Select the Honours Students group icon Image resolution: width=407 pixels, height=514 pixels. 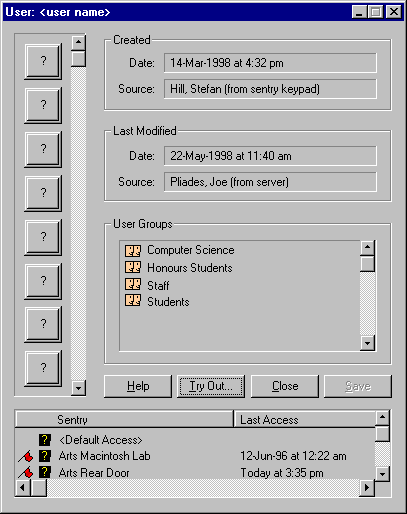click(x=133, y=267)
